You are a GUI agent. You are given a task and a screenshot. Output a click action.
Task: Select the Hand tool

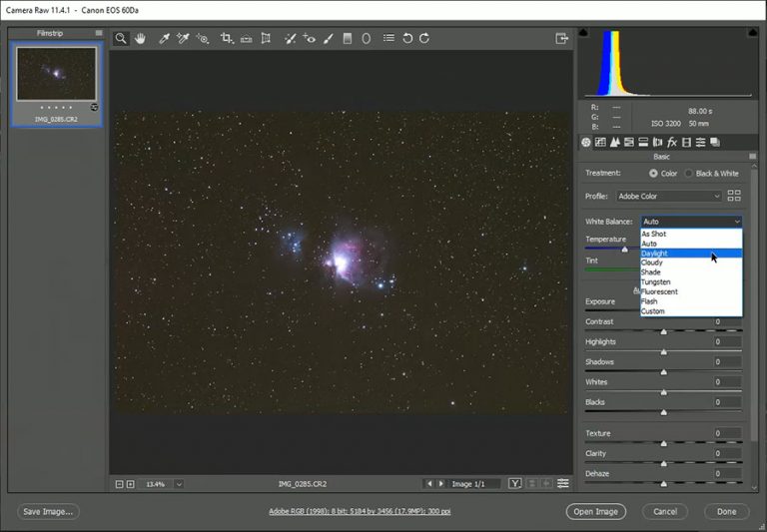coord(141,38)
